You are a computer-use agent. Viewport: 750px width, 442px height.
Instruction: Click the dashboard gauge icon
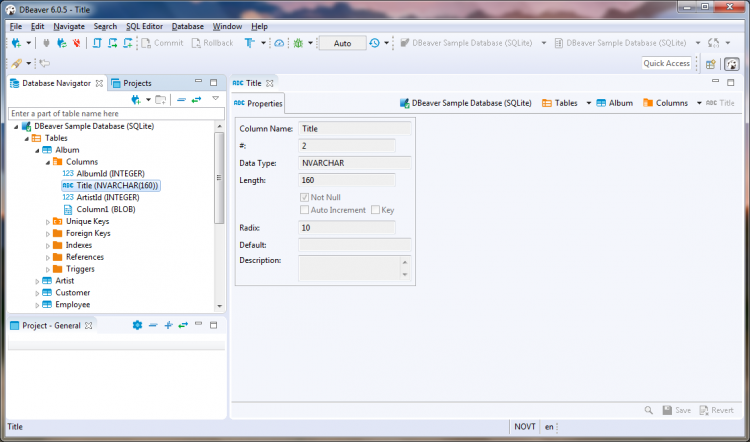[x=279, y=43]
